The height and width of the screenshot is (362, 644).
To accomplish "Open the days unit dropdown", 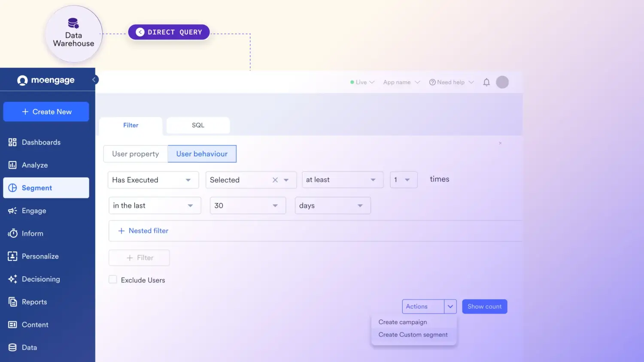I will tap(333, 205).
